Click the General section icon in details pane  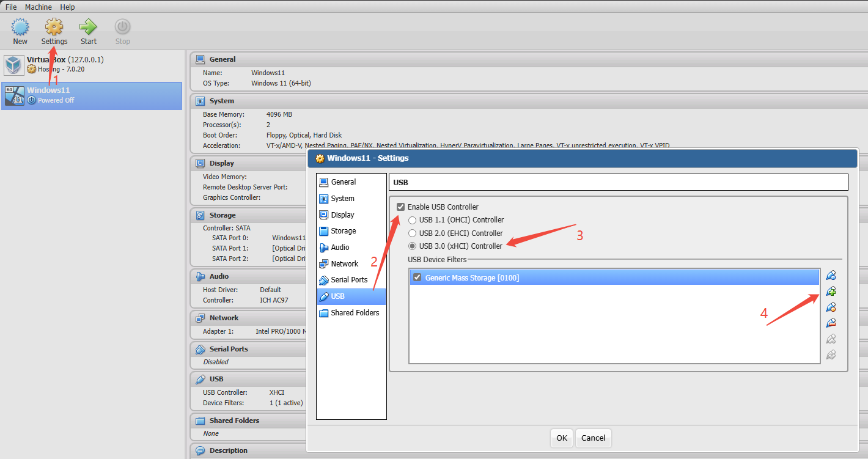pos(200,59)
